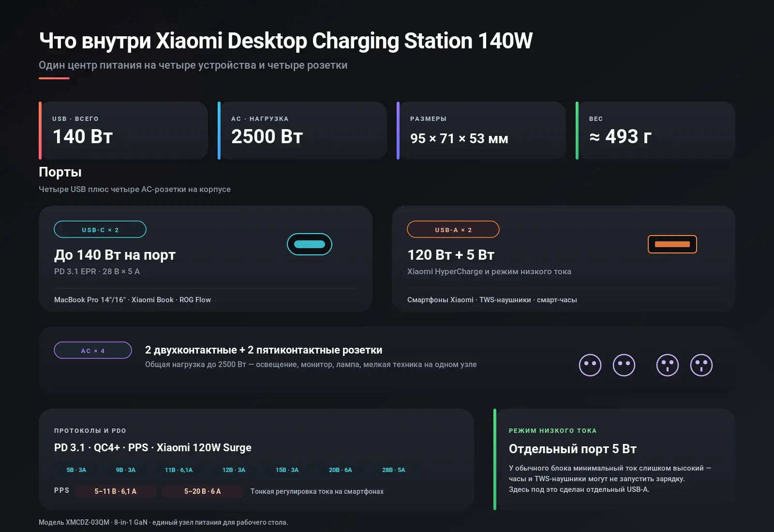This screenshot has width=774, height=532.
Task: Click Тонкая регулировка тока на смартфонах
Action: (317, 491)
